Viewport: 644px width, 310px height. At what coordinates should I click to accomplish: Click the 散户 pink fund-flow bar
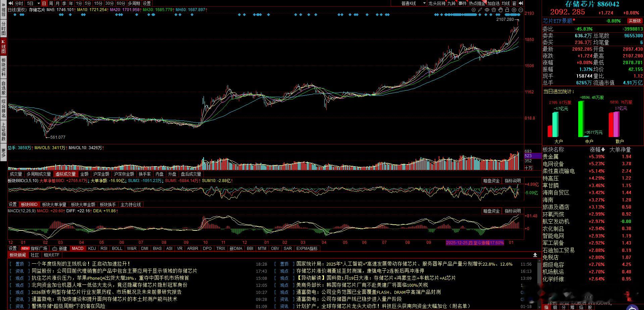point(616,124)
